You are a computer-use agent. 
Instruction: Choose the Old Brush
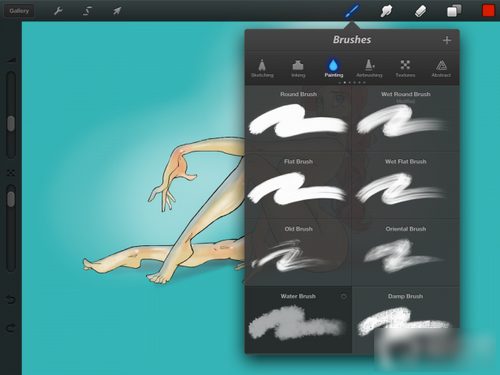[x=298, y=253]
